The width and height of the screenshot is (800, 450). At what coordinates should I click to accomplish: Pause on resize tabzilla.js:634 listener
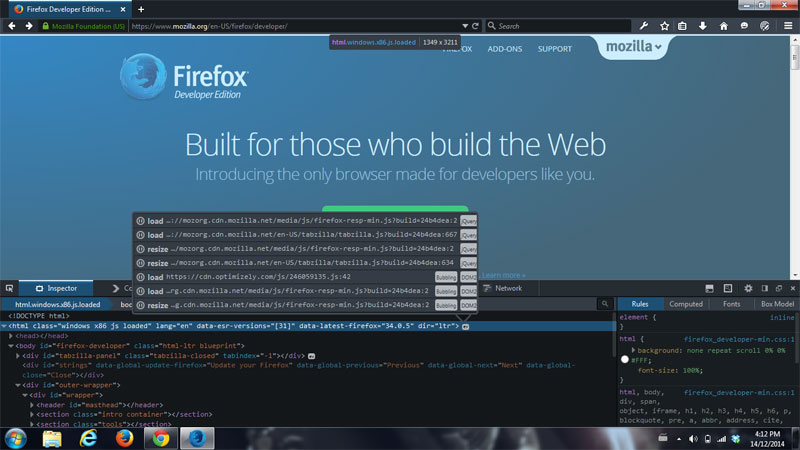point(140,263)
